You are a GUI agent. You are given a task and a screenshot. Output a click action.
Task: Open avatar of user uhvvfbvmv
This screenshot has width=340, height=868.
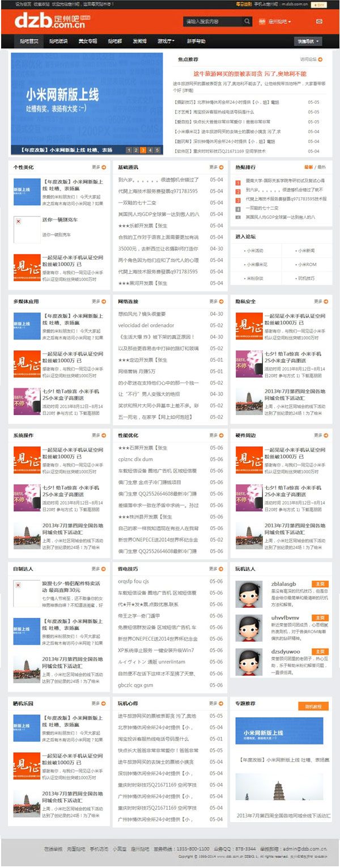pos(249,628)
